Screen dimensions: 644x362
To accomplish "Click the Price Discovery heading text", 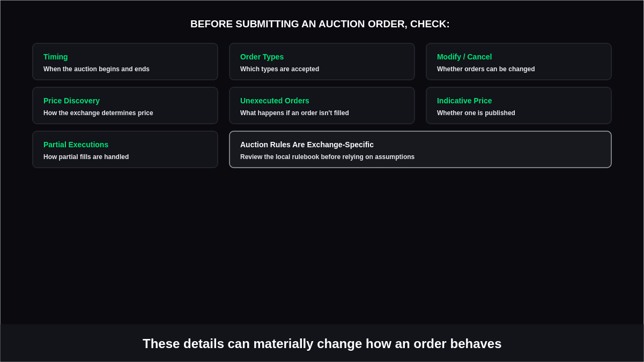I will click(71, 101).
